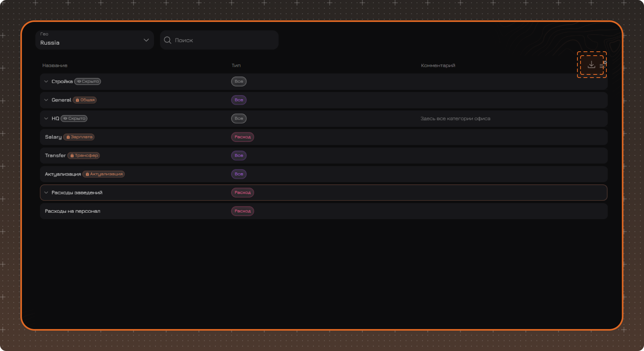
Task: Click into the Поиск search field
Action: [x=219, y=40]
